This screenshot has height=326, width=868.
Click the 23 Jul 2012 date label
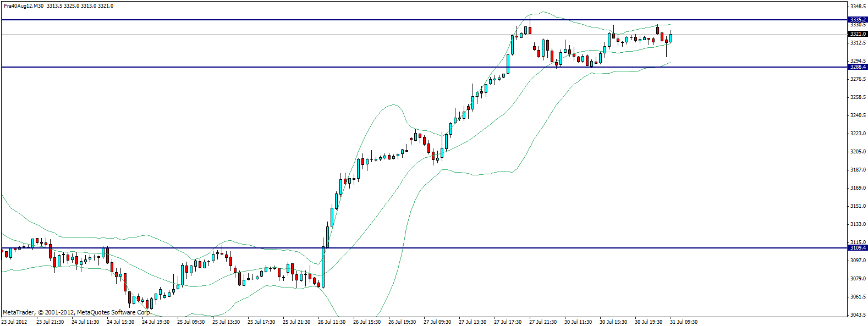pyautogui.click(x=14, y=322)
